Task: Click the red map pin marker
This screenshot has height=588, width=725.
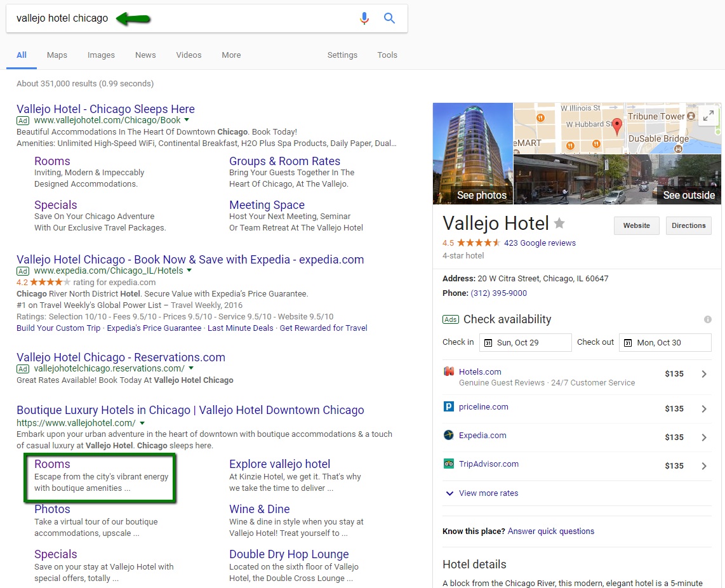Action: tap(617, 126)
